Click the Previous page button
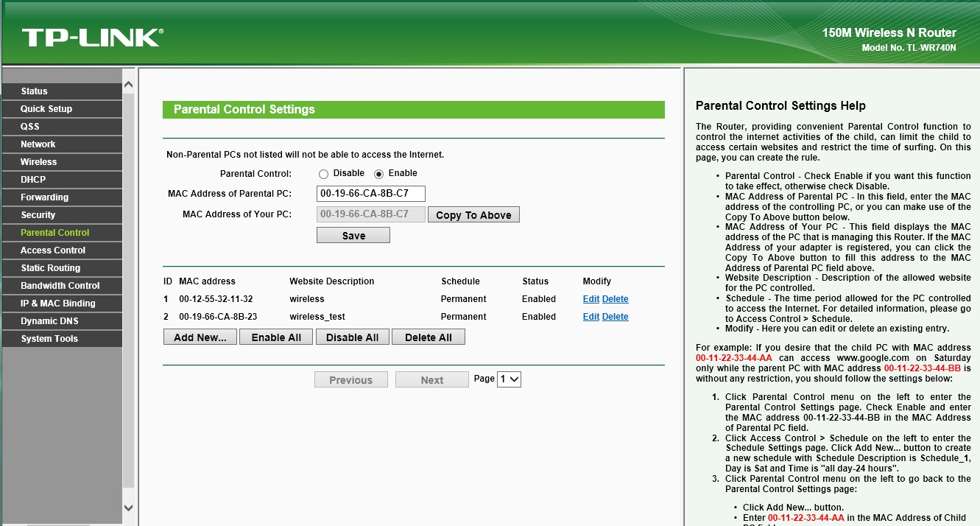Viewport: 980px width, 526px height. 351,380
